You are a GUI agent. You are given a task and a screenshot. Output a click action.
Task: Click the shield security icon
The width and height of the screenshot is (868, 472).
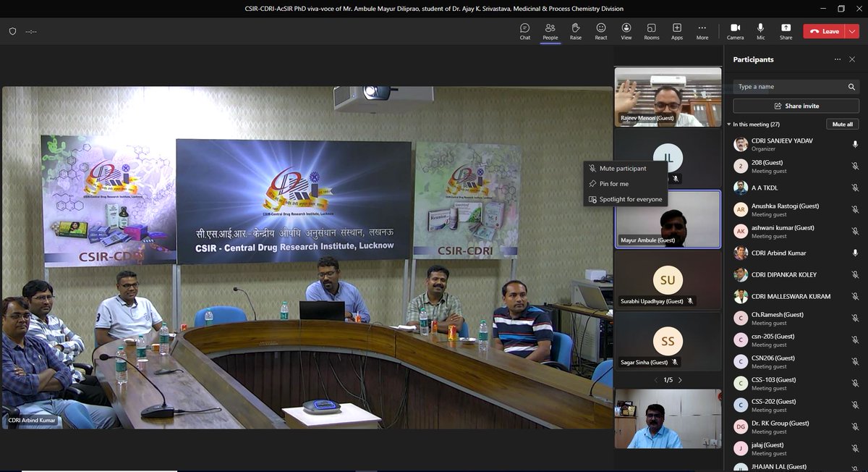pyautogui.click(x=12, y=31)
